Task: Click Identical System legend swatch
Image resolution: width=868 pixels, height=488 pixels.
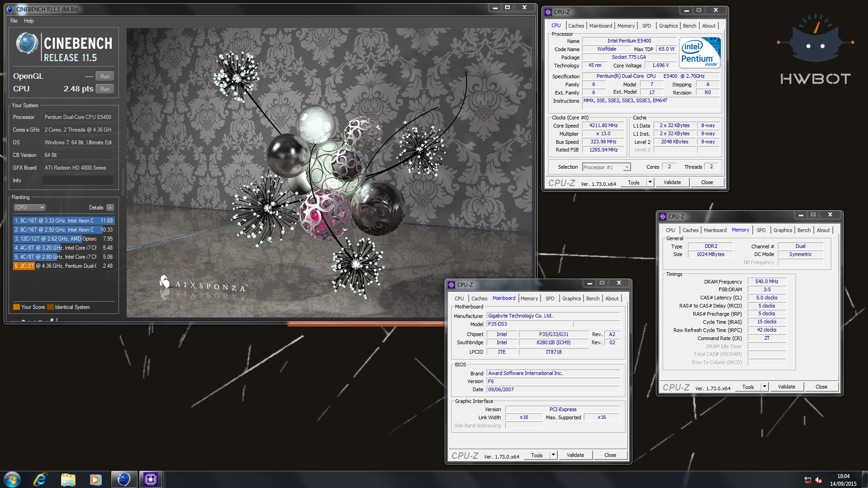Action: pyautogui.click(x=50, y=307)
